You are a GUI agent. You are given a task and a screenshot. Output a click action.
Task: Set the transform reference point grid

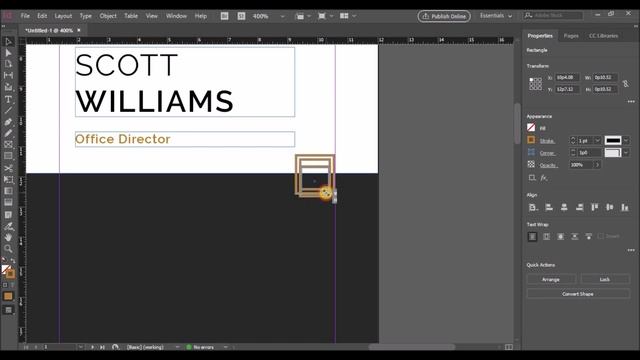point(536,84)
